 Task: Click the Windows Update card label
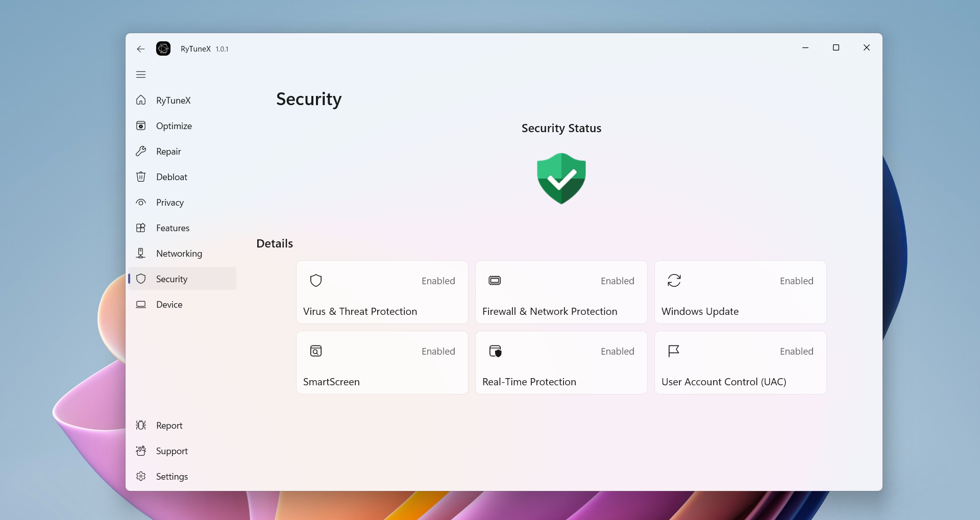coord(700,311)
